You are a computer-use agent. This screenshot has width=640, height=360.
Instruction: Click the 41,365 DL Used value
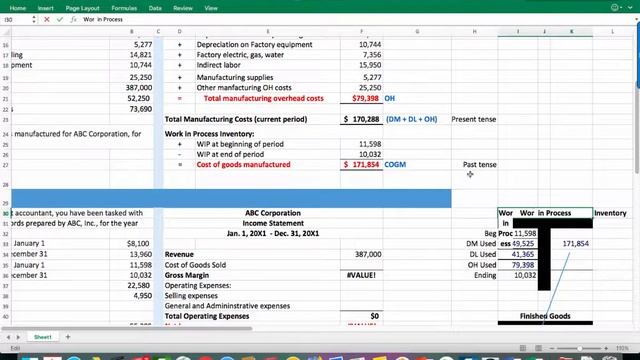[522, 254]
